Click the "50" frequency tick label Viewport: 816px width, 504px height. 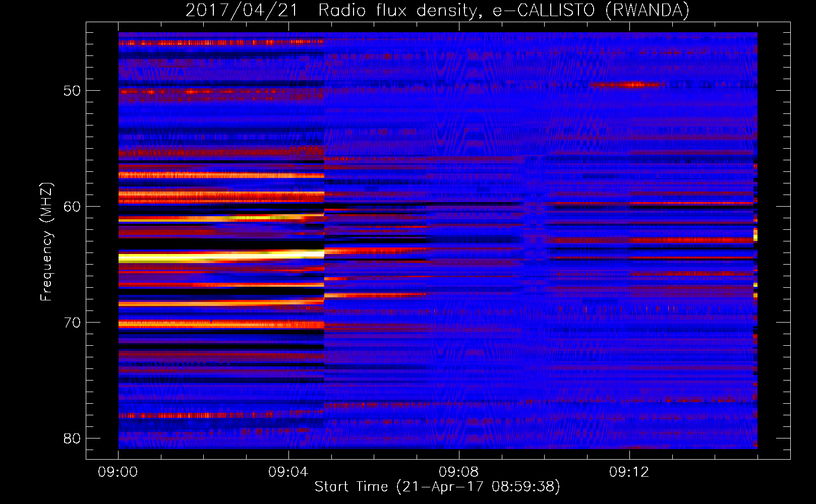[72, 91]
